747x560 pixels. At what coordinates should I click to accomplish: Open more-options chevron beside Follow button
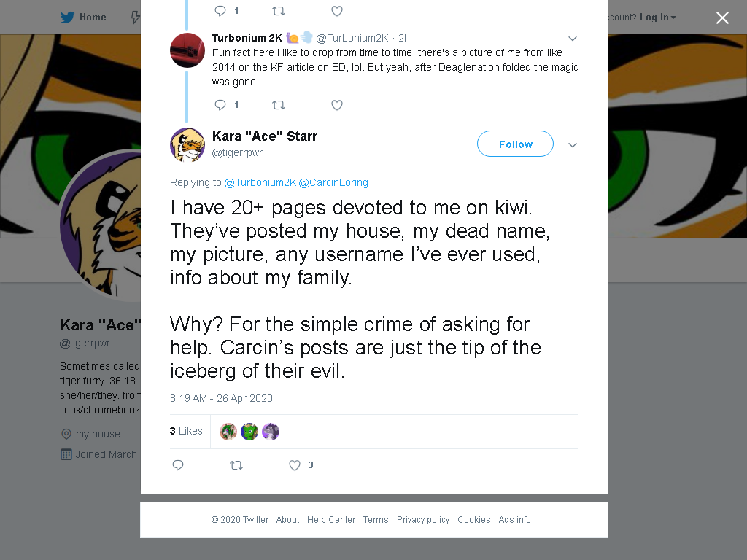pos(573,145)
